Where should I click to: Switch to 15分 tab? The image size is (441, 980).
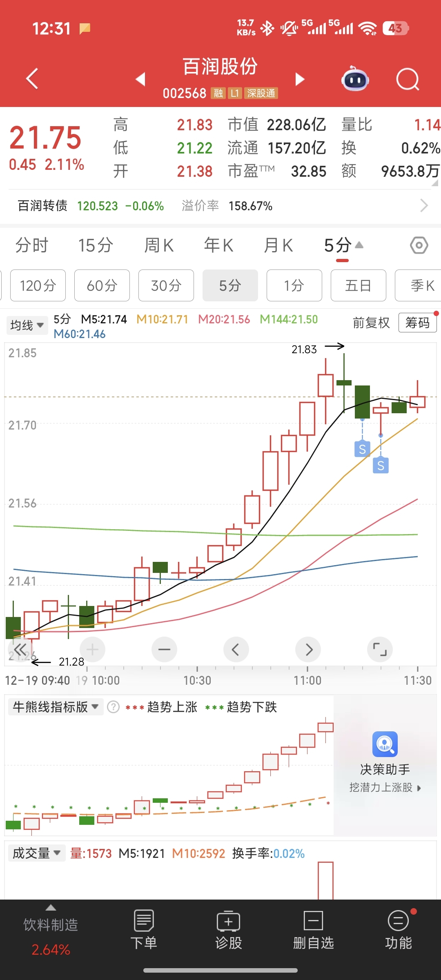[96, 245]
